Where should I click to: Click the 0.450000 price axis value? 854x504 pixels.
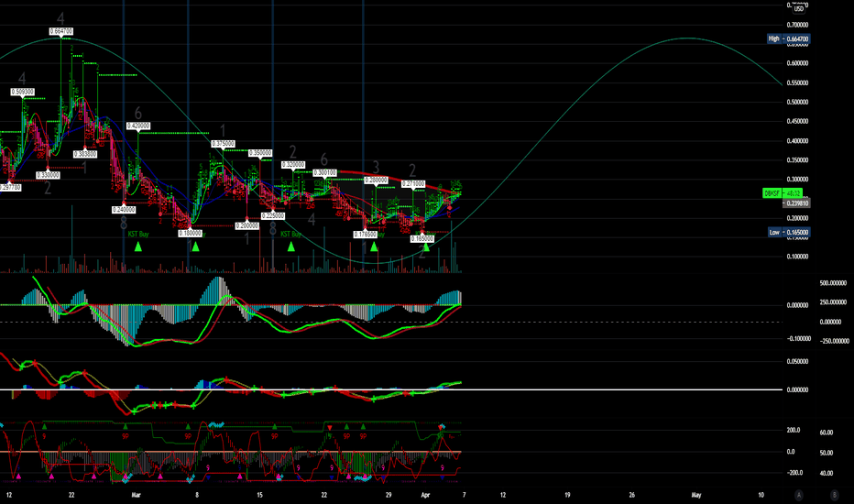tap(797, 122)
